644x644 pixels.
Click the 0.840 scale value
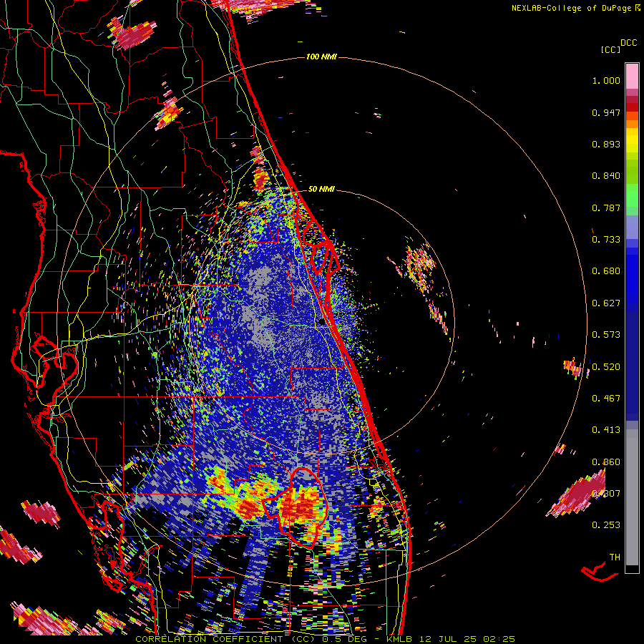(606, 176)
